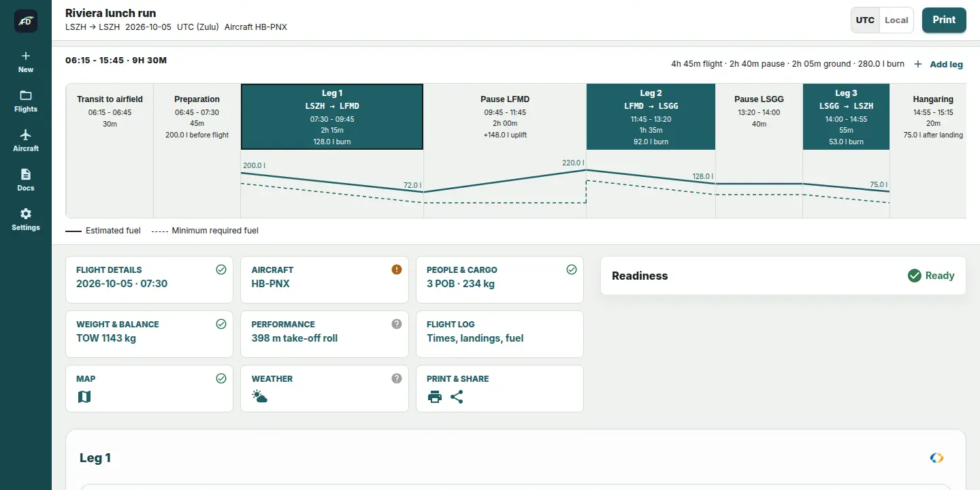
Task: Select Leg 1 LSZH to LFMD
Action: pyautogui.click(x=332, y=116)
